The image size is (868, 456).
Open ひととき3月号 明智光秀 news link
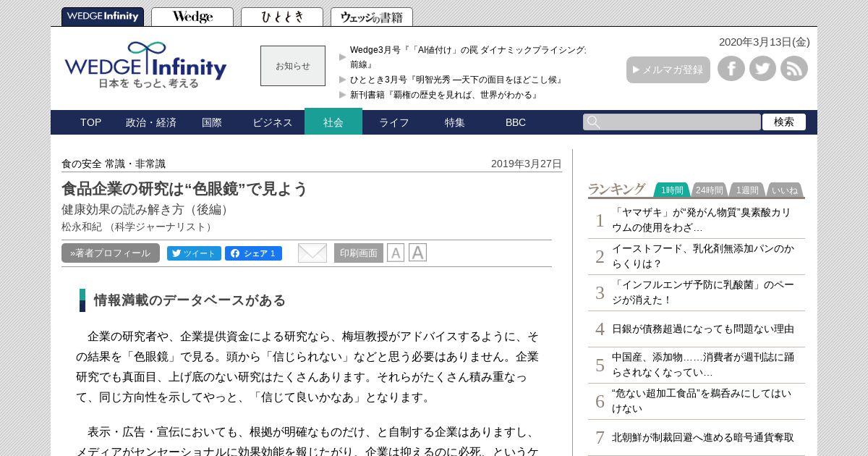pyautogui.click(x=456, y=80)
